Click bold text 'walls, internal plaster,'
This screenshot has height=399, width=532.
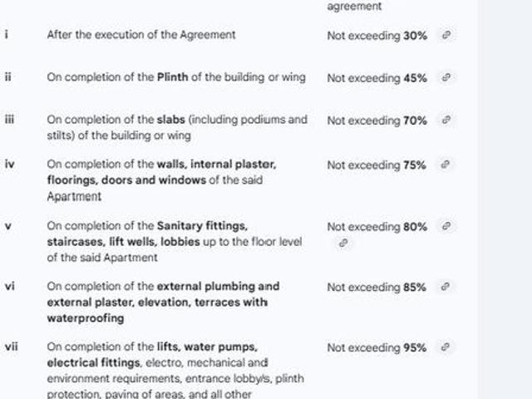(x=216, y=165)
